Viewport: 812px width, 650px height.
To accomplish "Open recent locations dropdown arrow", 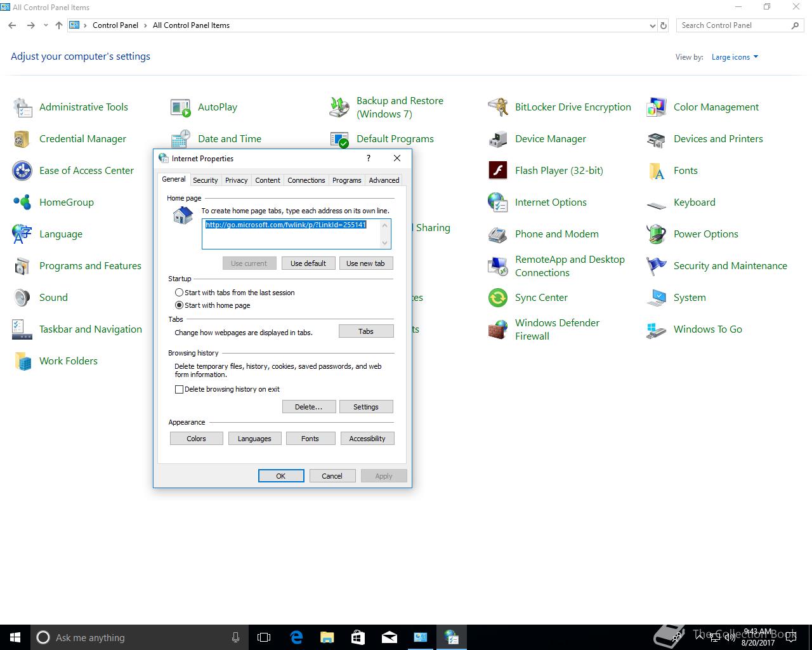I will pos(46,25).
